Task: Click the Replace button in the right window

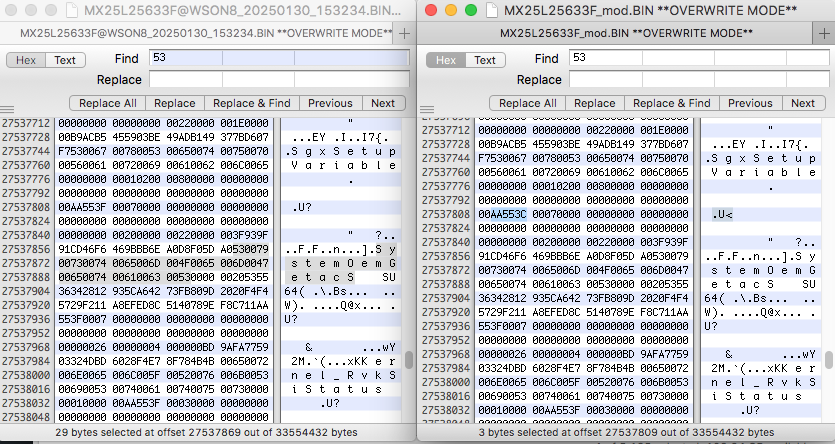Action: (594, 103)
